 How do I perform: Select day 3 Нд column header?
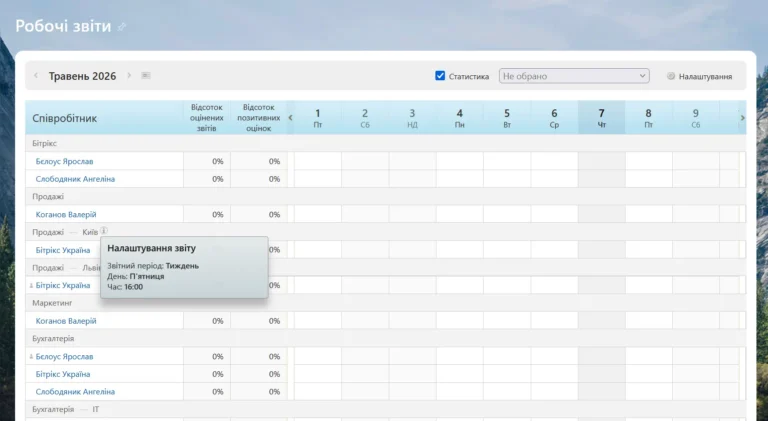pos(412,117)
